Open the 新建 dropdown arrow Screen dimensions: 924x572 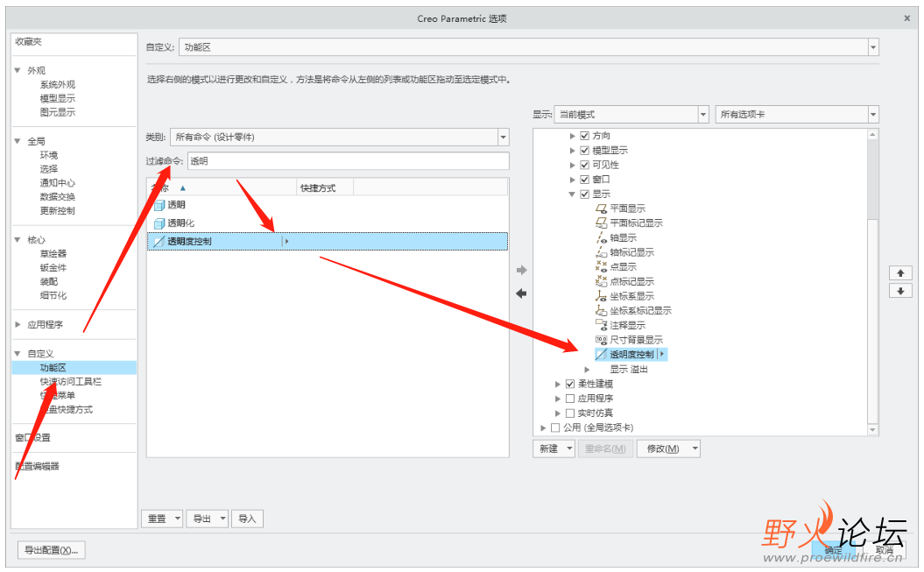(x=570, y=448)
